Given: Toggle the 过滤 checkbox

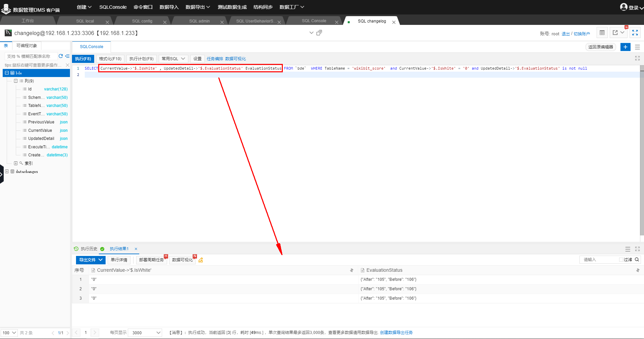Looking at the screenshot, I should (x=621, y=260).
